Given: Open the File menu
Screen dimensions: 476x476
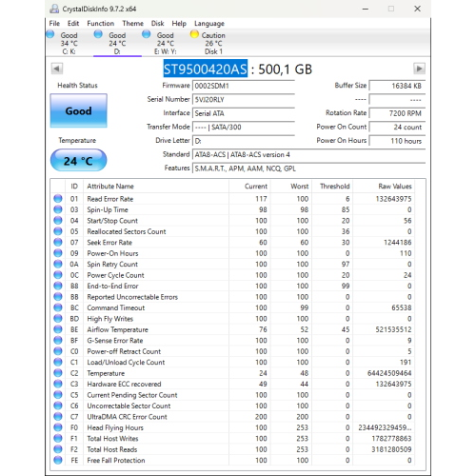Looking at the screenshot, I should pos(54,24).
